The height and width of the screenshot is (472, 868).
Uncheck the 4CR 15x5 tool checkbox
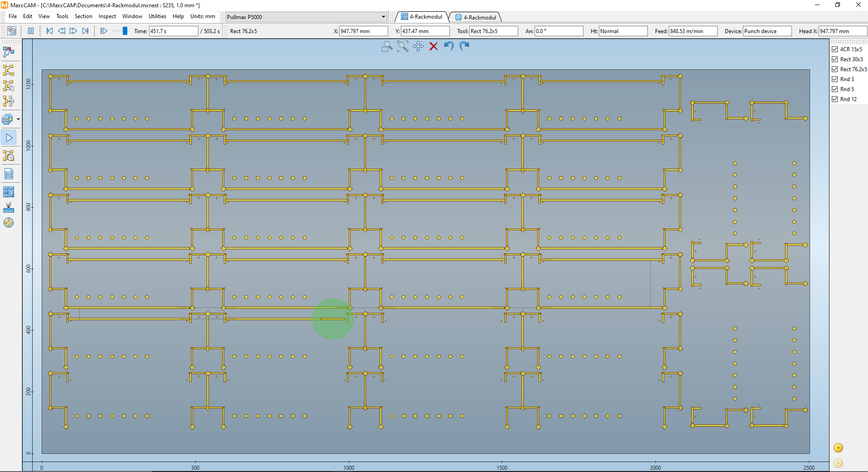pyautogui.click(x=834, y=49)
